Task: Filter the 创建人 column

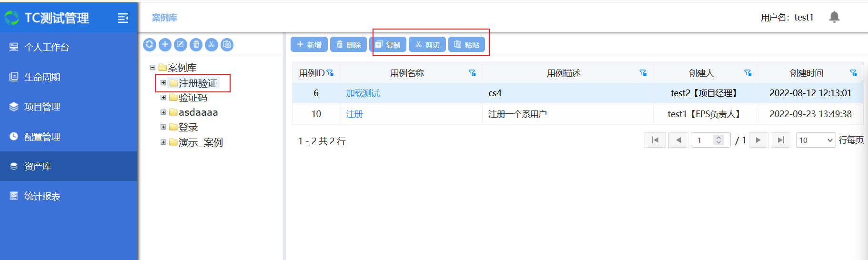Action: pos(748,73)
